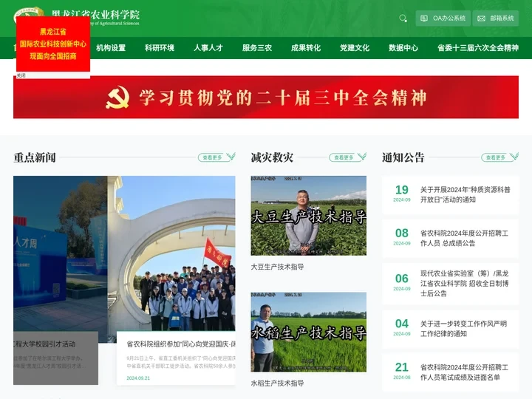Click the 水稻生产技术指导 caption link
532x399 pixels.
point(277,383)
